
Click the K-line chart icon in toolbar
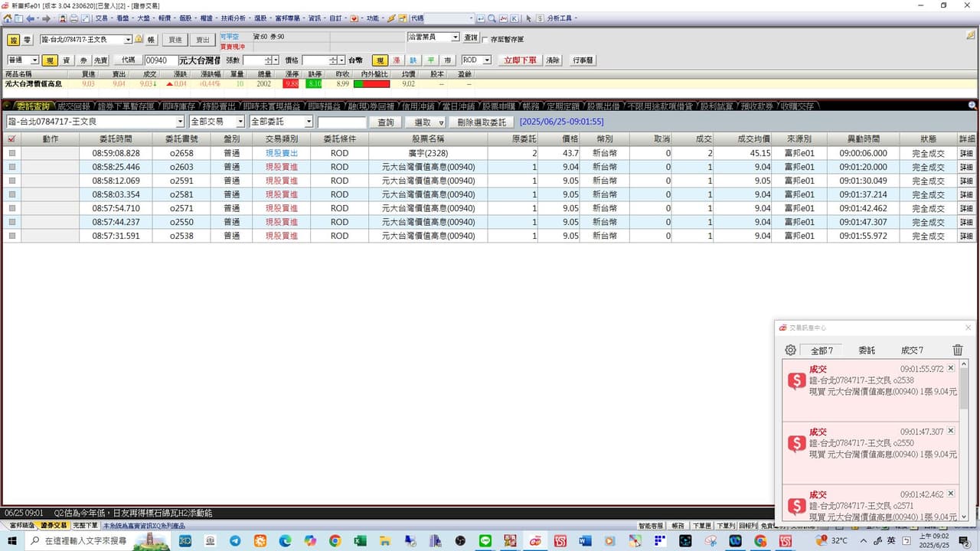click(514, 18)
